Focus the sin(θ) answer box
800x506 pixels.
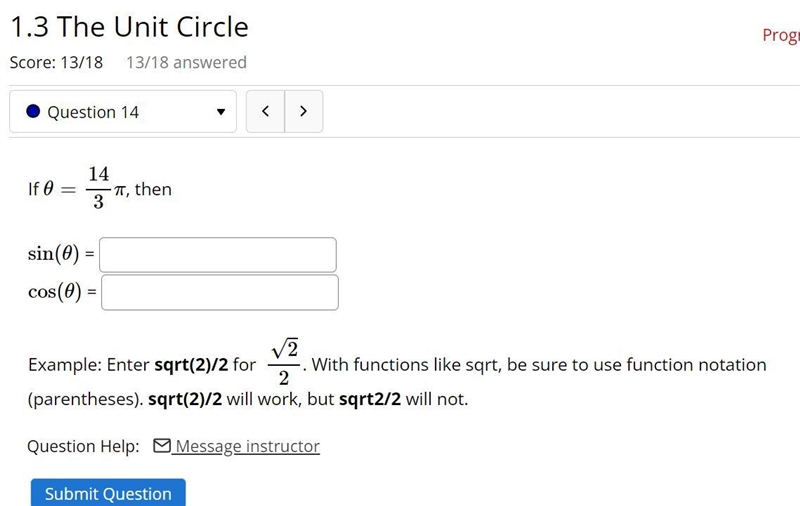218,255
